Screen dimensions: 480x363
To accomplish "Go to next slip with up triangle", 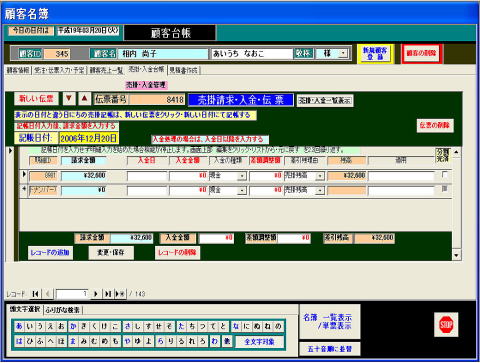I will click(84, 99).
